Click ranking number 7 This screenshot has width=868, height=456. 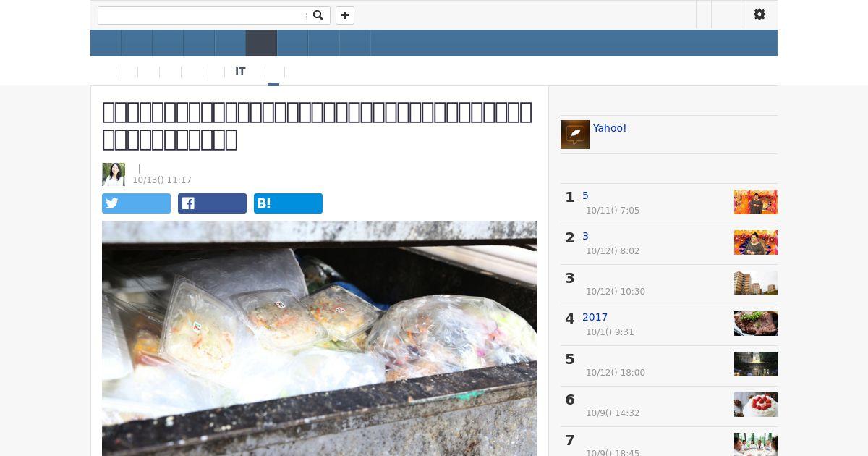(x=570, y=441)
